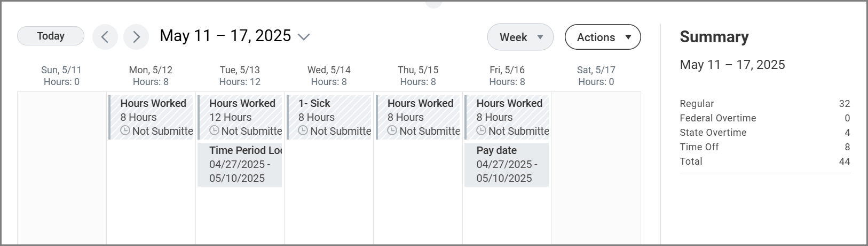
Task: Click the Today button
Action: click(x=51, y=36)
